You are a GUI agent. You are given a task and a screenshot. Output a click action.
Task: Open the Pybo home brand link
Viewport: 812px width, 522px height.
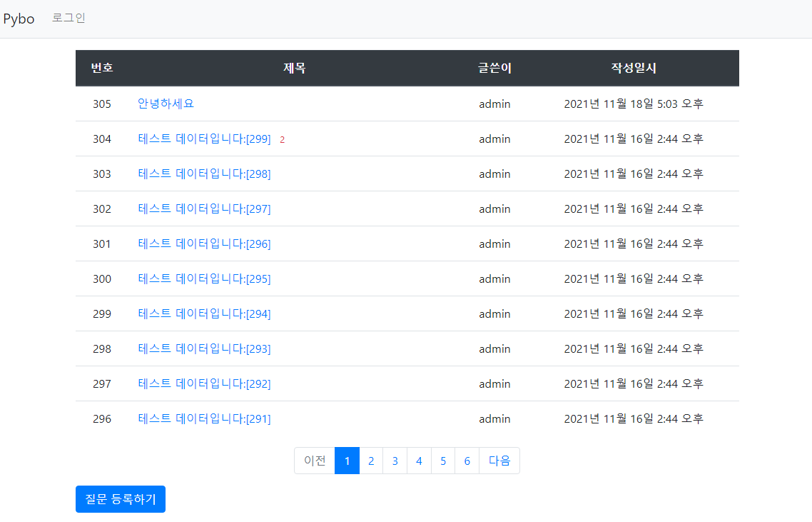(x=19, y=19)
